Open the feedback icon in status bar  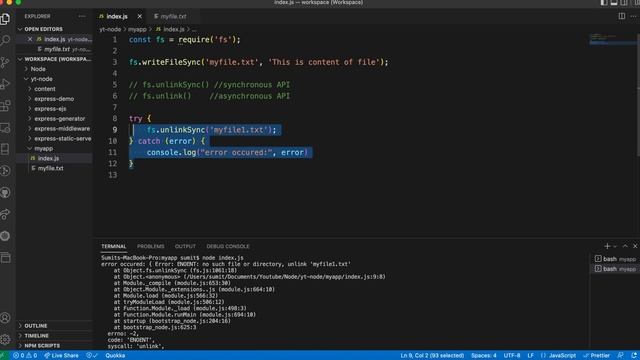(620, 356)
